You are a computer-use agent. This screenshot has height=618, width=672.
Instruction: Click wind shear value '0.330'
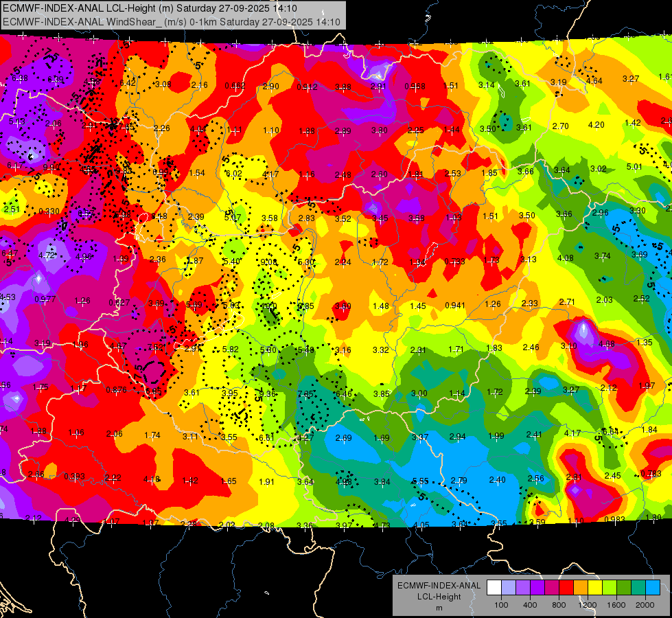(x=49, y=211)
